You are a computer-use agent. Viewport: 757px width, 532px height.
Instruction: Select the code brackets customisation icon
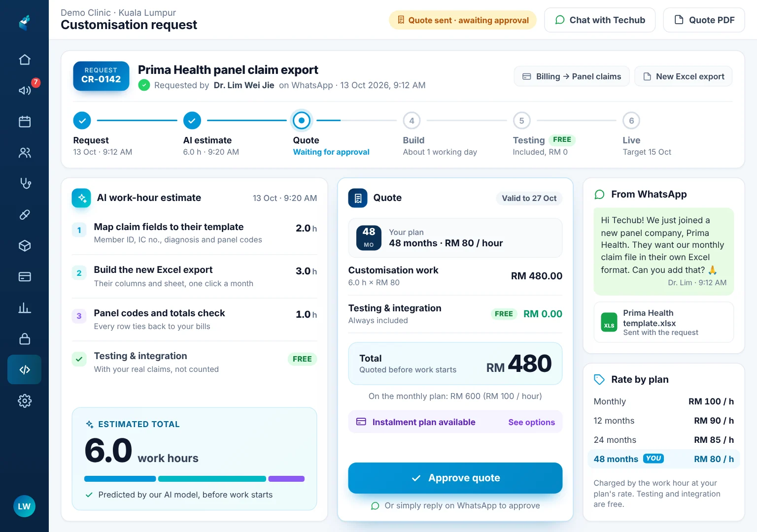(x=25, y=369)
